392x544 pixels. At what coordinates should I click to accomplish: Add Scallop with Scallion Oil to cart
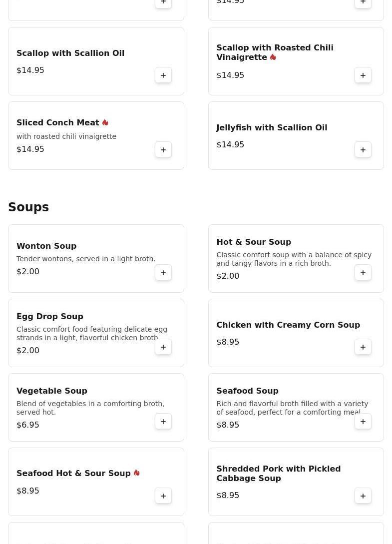163,75
